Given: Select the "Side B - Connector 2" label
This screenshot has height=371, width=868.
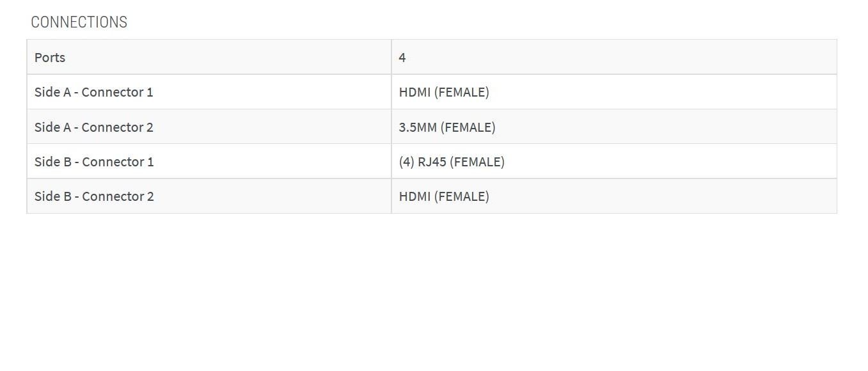Looking at the screenshot, I should [x=94, y=196].
